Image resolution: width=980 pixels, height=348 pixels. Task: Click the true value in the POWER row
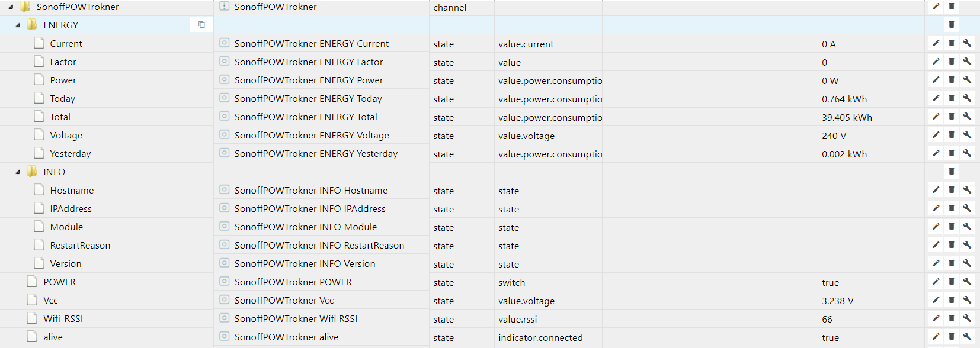tap(830, 283)
